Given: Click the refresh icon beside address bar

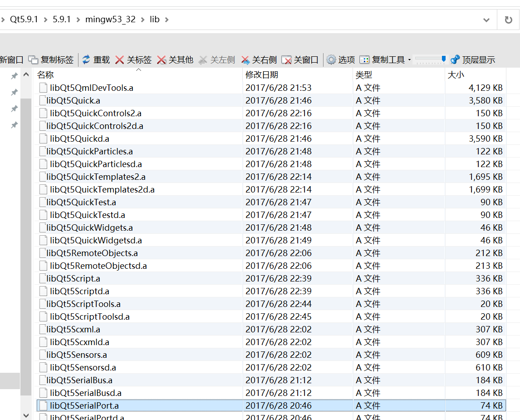Looking at the screenshot, I should (509, 20).
